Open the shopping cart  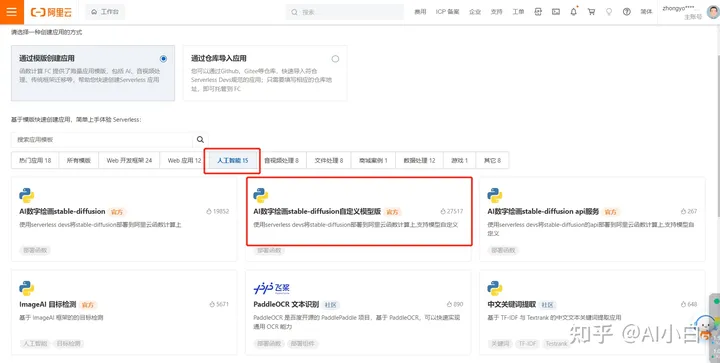point(591,12)
